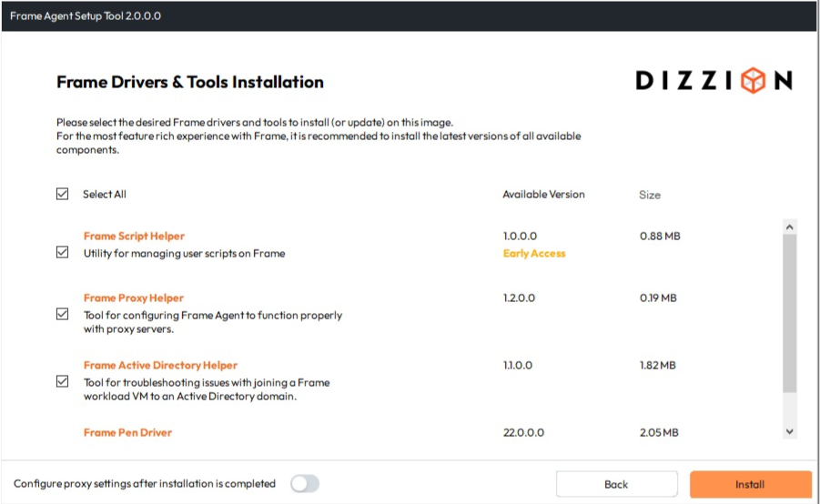Uncheck the Frame Proxy Helper checkbox
The image size is (820, 504).
click(63, 314)
